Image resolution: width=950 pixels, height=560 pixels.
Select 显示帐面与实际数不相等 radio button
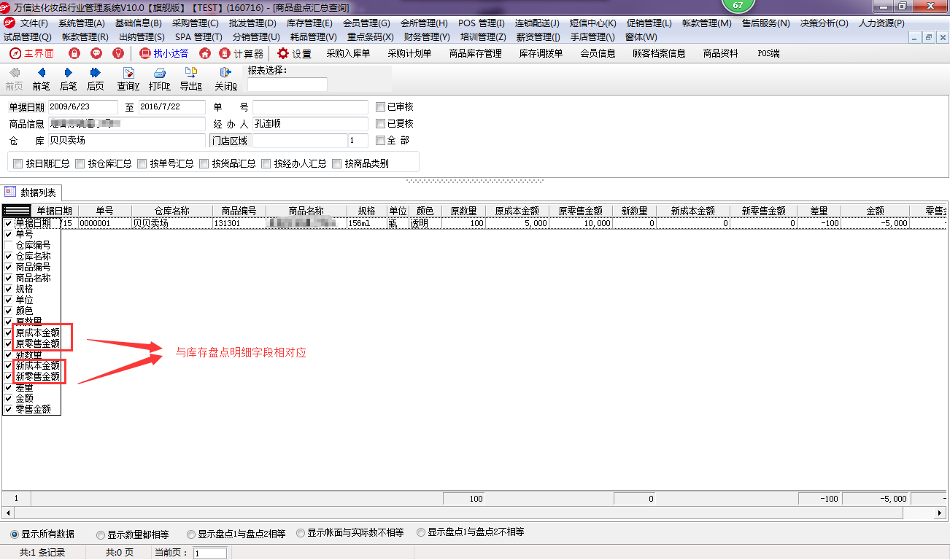[301, 533]
